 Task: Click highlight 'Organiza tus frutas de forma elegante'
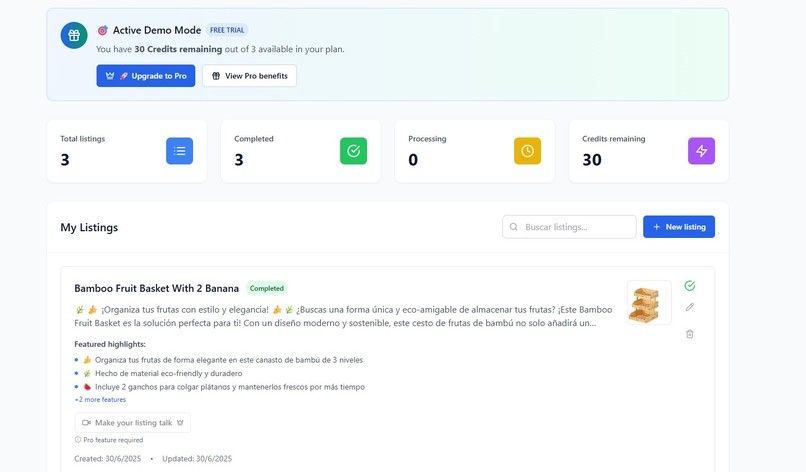[229, 360]
